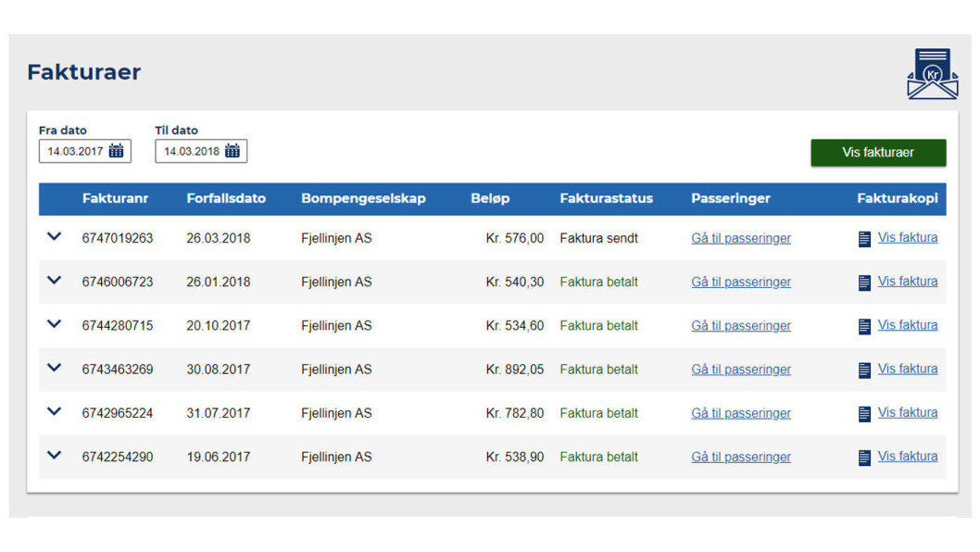Select Fjellinjen AS in row 6742965224
This screenshot has width=980, height=552.
pos(336,413)
